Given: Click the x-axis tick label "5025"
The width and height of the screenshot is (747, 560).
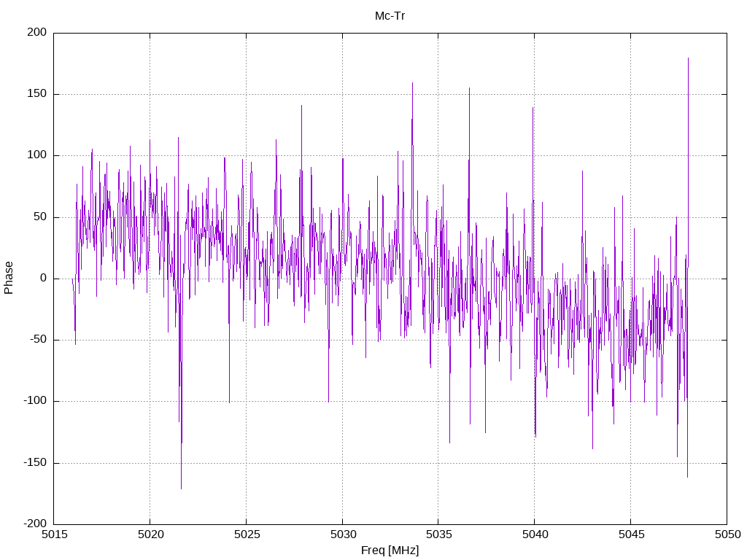Looking at the screenshot, I should click(247, 534).
